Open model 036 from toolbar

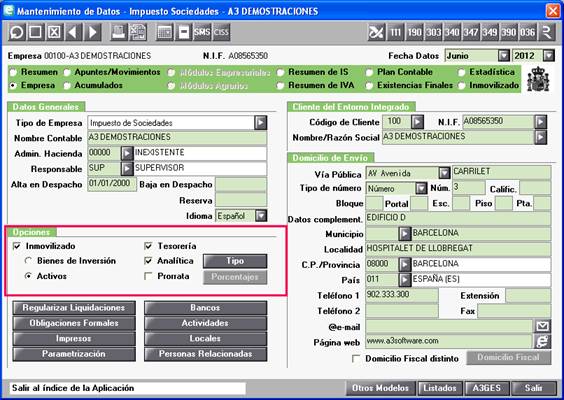point(527,32)
